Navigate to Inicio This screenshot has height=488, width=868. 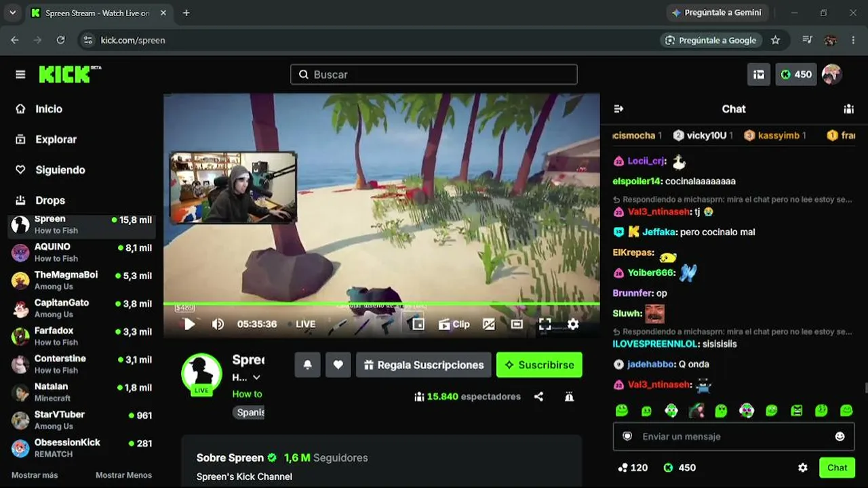click(49, 109)
